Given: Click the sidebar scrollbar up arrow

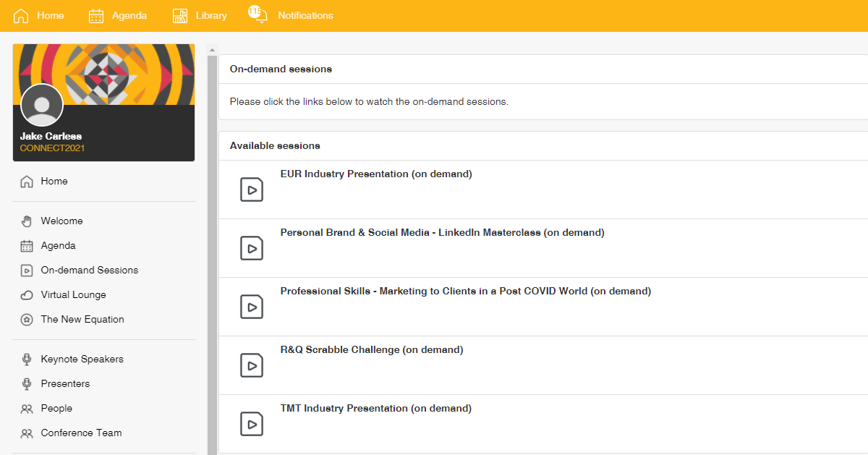Looking at the screenshot, I should 212,50.
